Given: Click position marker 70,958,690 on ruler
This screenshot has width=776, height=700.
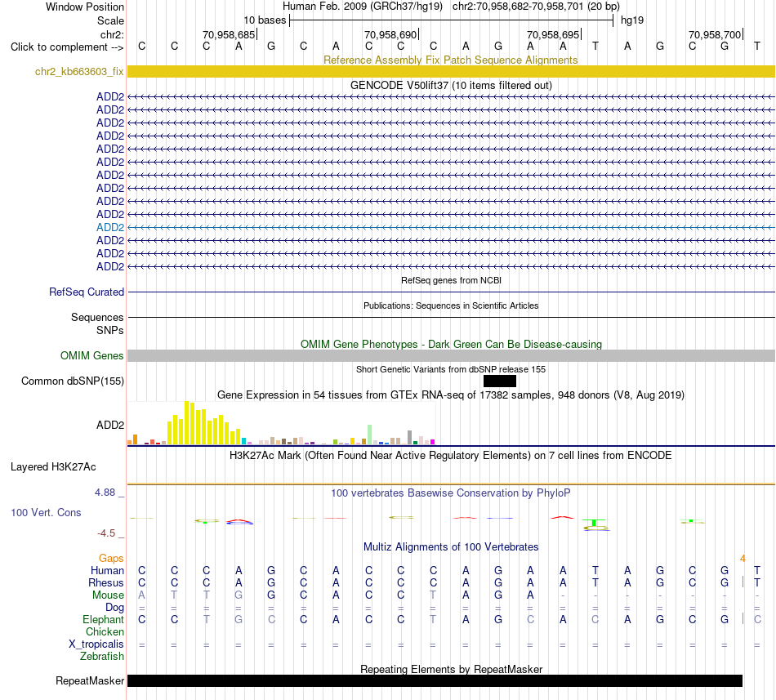Looking at the screenshot, I should tap(391, 34).
